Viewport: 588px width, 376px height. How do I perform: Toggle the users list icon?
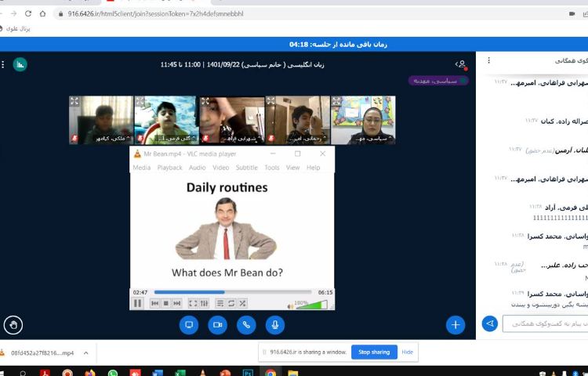(x=461, y=64)
